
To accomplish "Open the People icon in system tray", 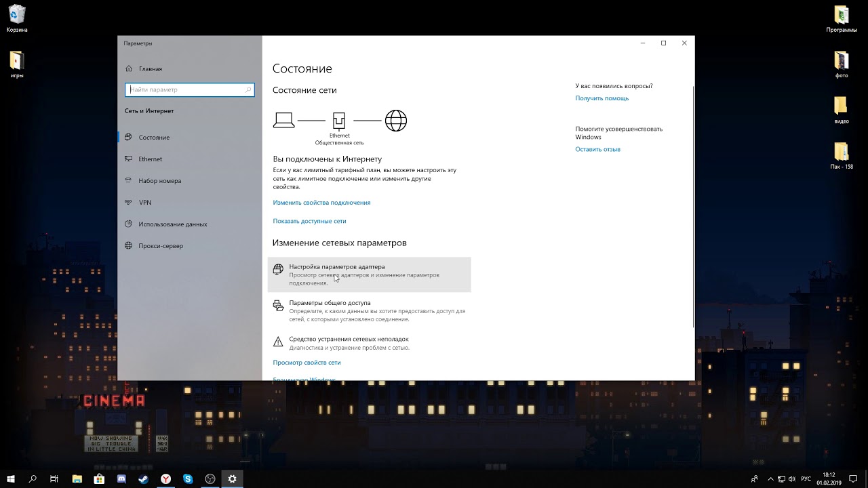I will tap(755, 479).
